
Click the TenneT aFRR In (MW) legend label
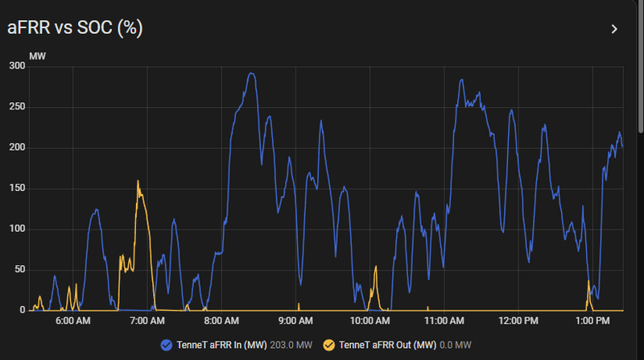(221, 346)
